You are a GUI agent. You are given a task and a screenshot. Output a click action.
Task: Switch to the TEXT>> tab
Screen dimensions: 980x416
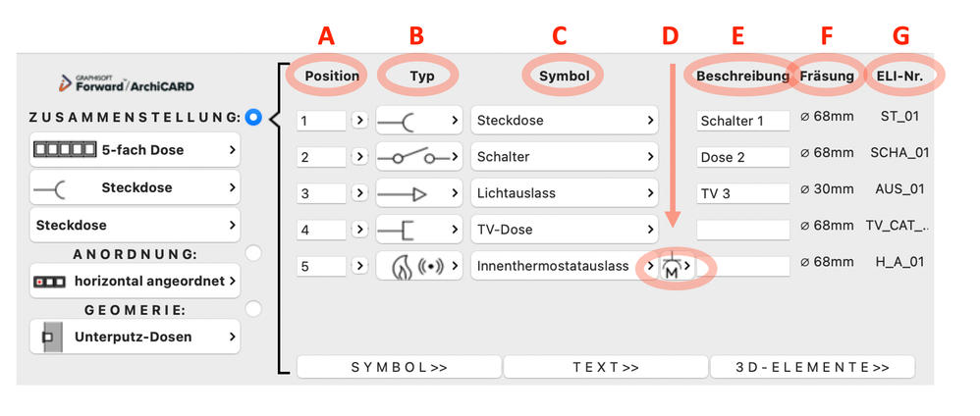tap(606, 367)
